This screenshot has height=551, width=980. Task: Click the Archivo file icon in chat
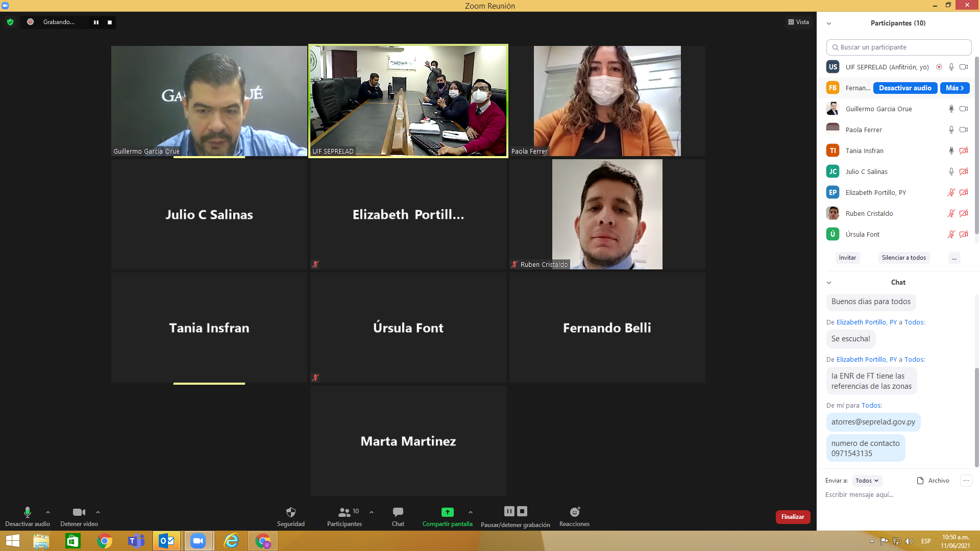(920, 481)
